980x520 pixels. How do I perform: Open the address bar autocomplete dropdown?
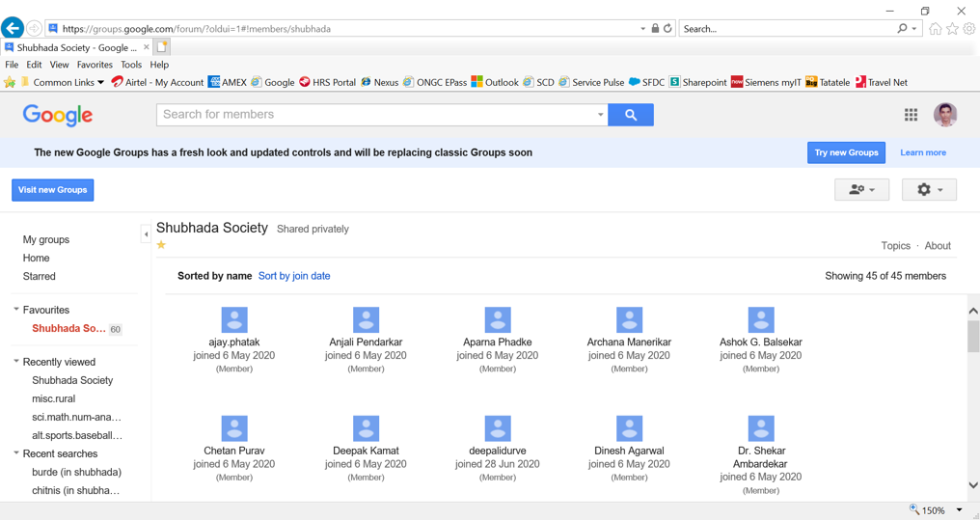tap(642, 29)
